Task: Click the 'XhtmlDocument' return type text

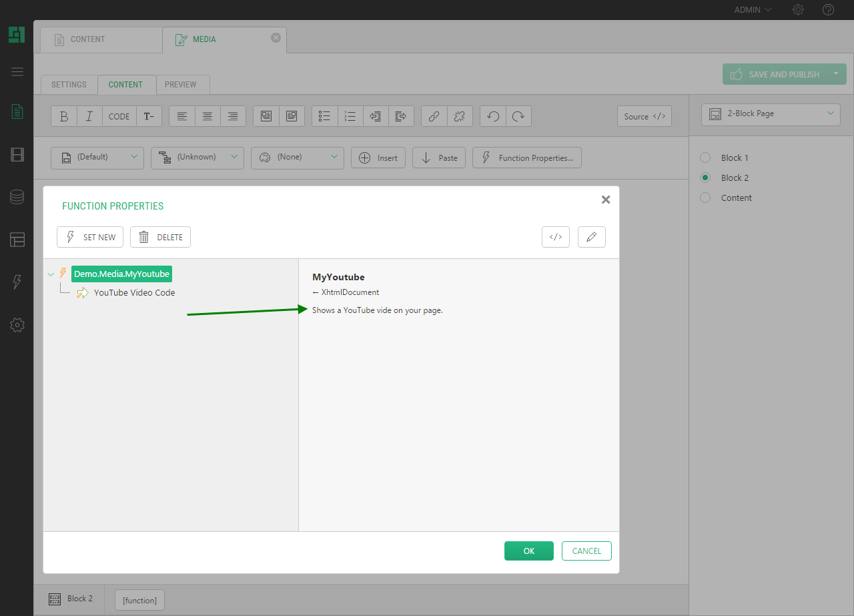Action: [x=350, y=292]
